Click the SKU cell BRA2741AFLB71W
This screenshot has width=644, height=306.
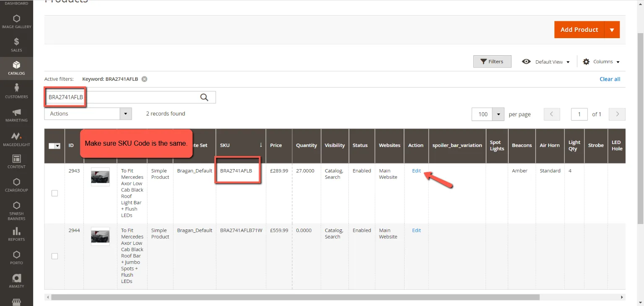point(241,230)
